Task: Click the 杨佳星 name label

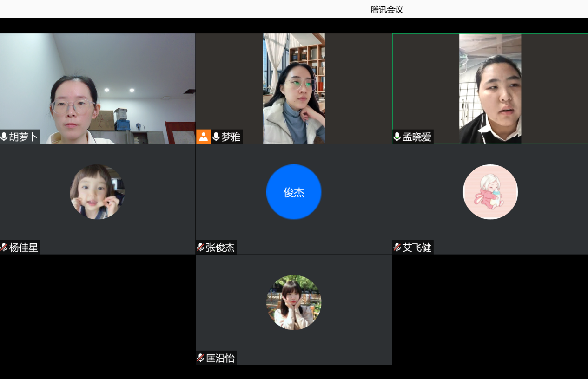Action: (x=24, y=247)
